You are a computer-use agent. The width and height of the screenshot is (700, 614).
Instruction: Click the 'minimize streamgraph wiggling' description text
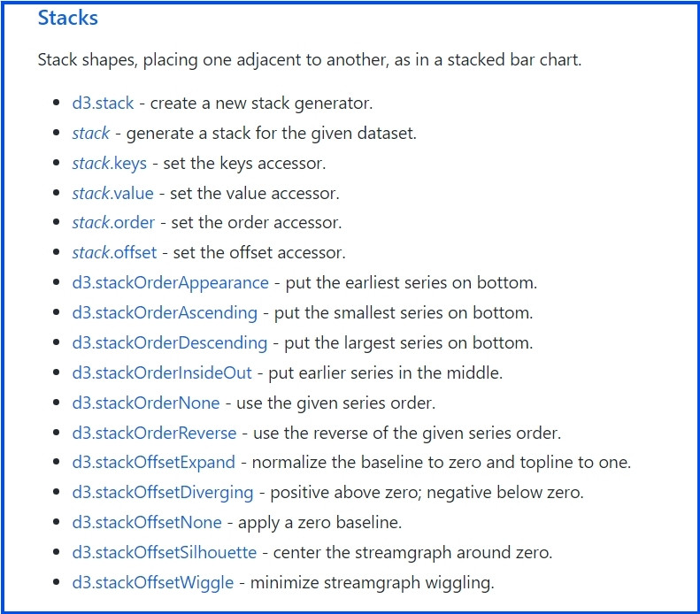click(x=373, y=583)
